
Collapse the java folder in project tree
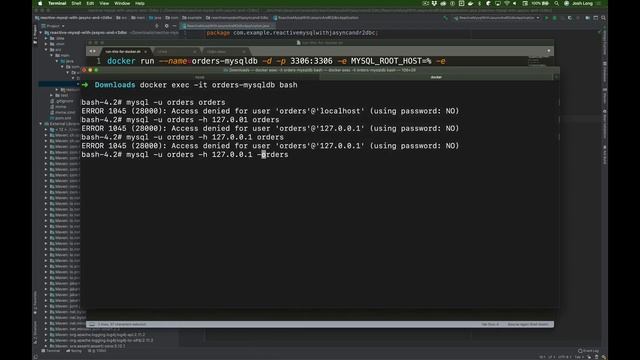pos(57,61)
